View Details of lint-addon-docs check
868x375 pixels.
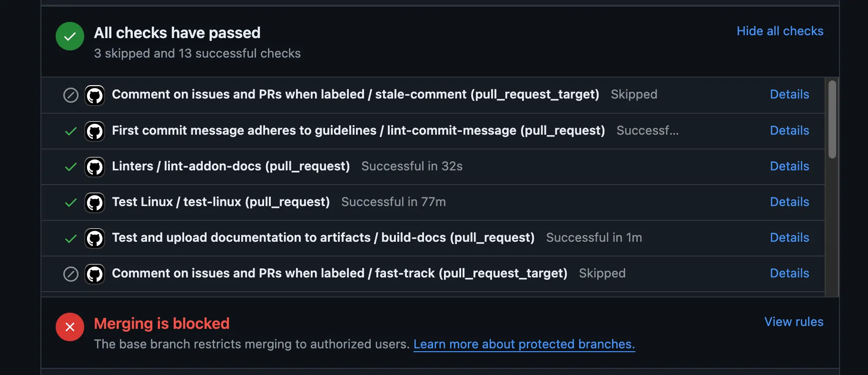[789, 166]
